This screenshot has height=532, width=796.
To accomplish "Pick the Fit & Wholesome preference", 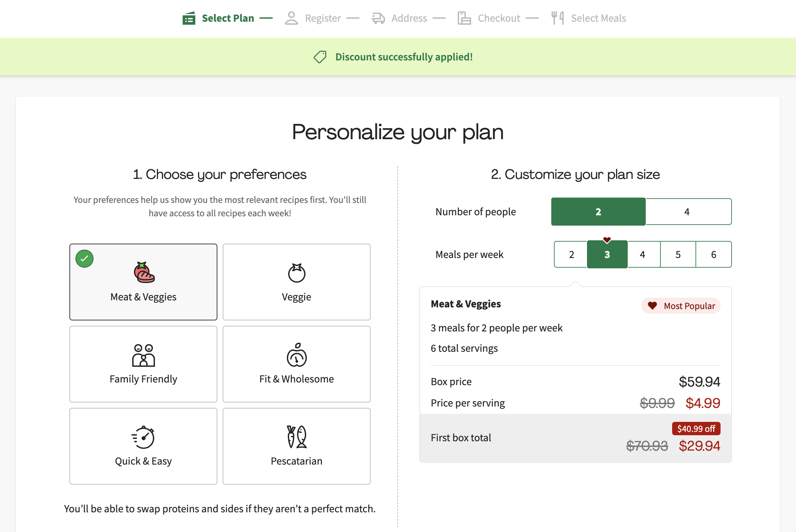I will (296, 364).
